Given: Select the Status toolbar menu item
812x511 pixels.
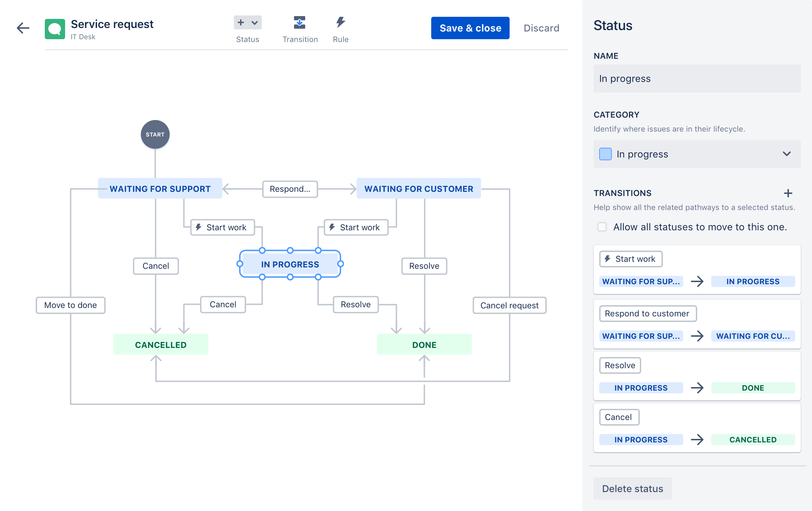Looking at the screenshot, I should [x=246, y=28].
